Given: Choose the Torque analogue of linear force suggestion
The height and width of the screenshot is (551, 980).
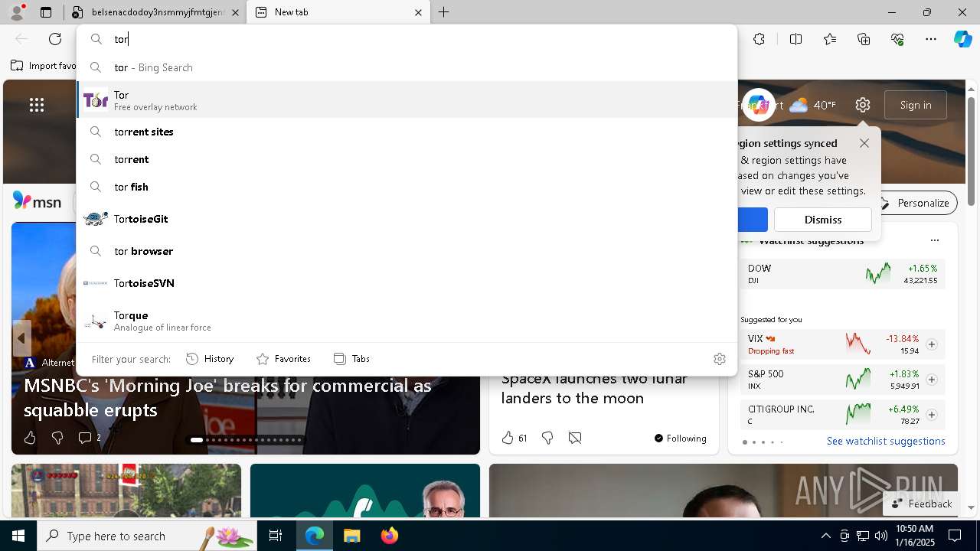Looking at the screenshot, I should [x=407, y=321].
